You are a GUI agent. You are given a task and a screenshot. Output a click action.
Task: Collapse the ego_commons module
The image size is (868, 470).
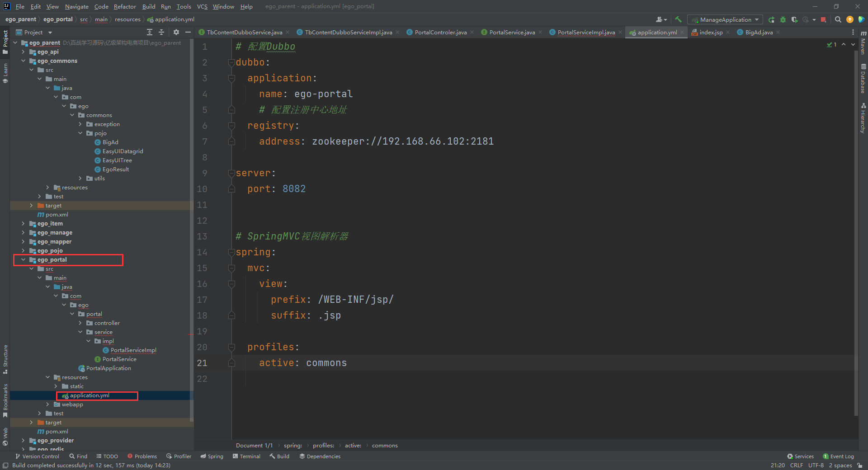coord(23,61)
